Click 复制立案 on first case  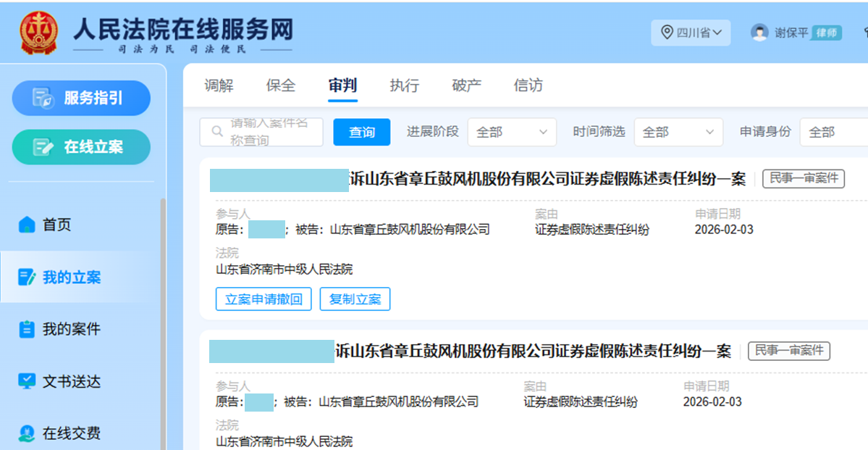click(x=355, y=299)
